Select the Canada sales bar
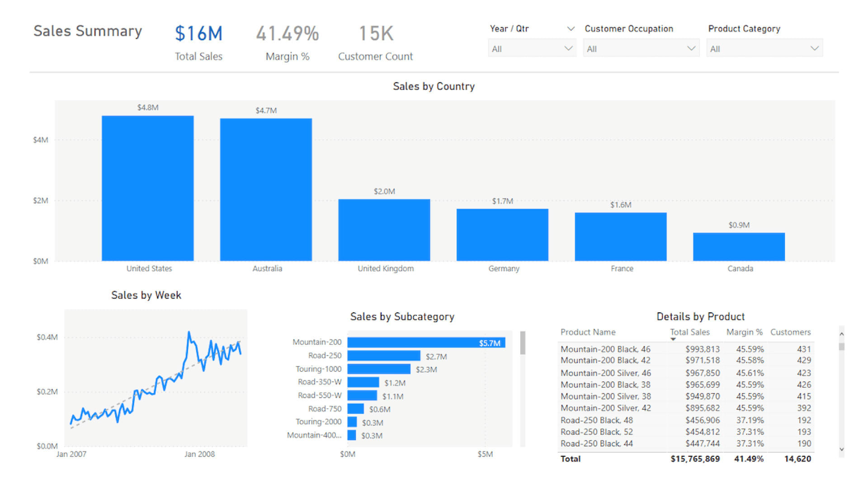 point(739,247)
